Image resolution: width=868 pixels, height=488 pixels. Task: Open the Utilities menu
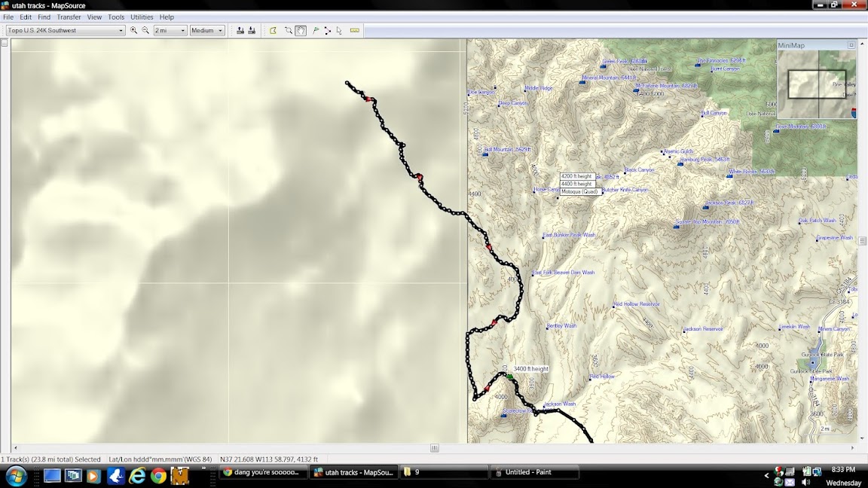tap(142, 17)
